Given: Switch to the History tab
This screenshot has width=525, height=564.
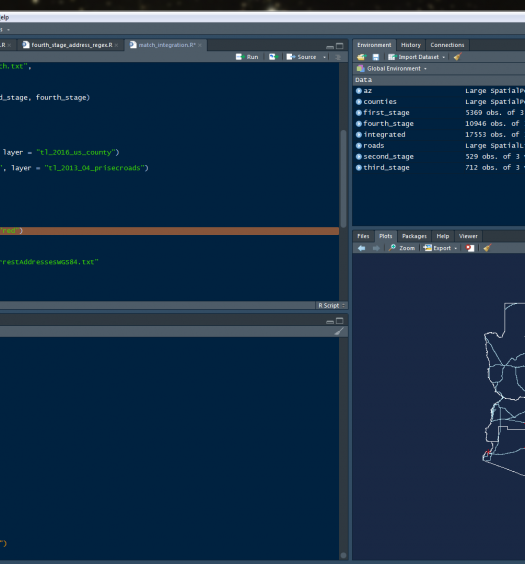Looking at the screenshot, I should click(x=411, y=45).
